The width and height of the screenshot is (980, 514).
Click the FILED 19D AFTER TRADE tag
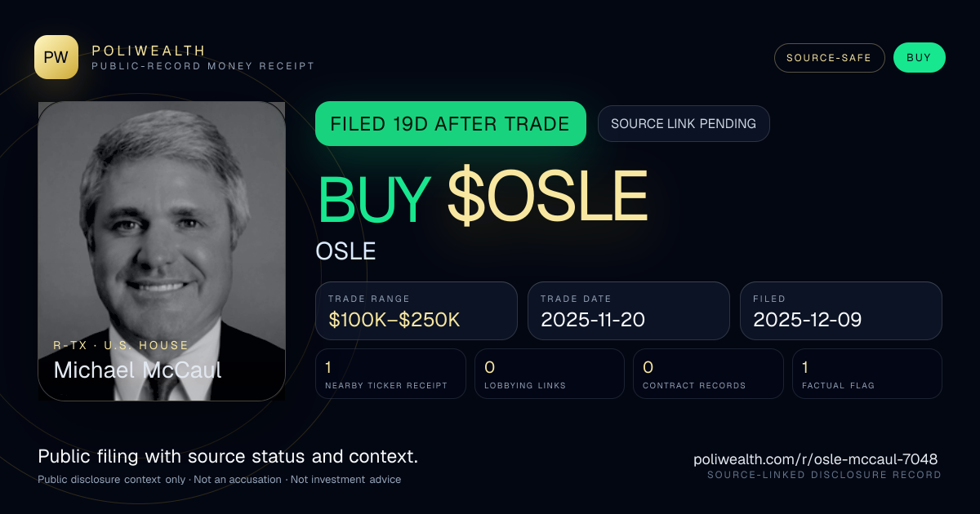(x=451, y=124)
